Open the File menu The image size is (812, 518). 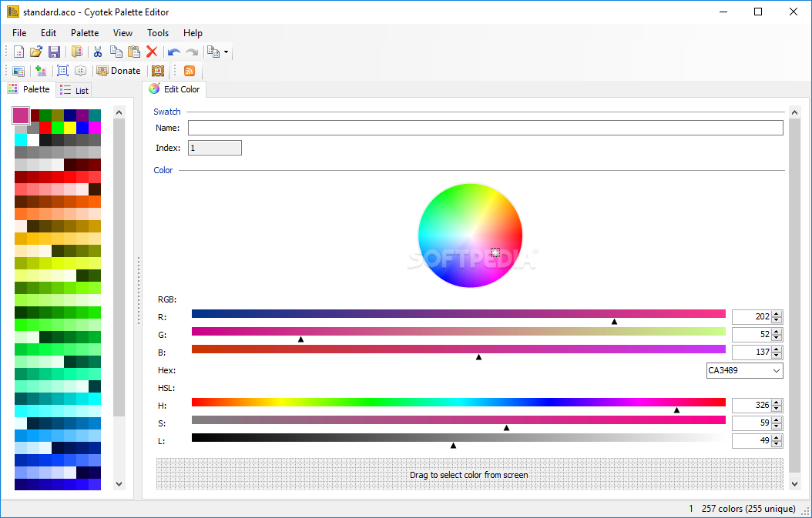point(19,33)
